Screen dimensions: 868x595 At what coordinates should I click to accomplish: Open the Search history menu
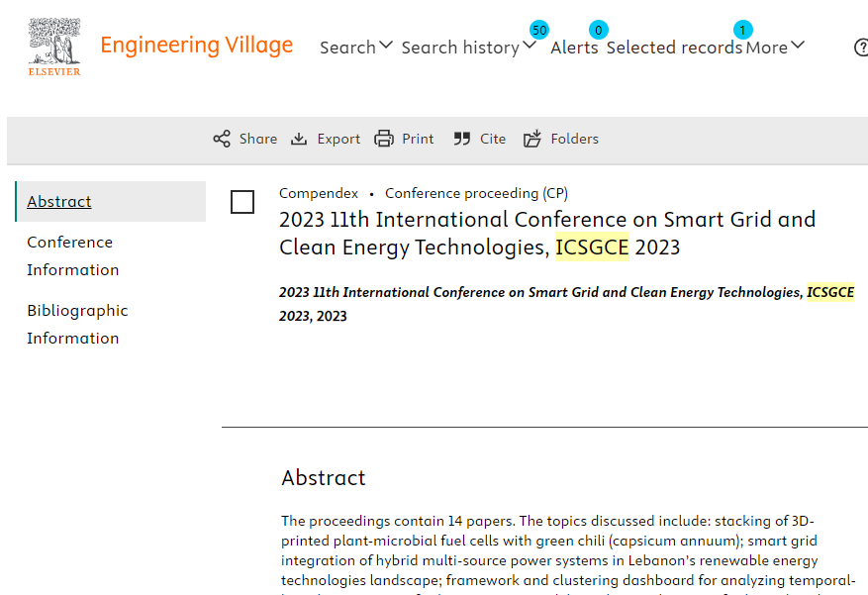click(460, 48)
